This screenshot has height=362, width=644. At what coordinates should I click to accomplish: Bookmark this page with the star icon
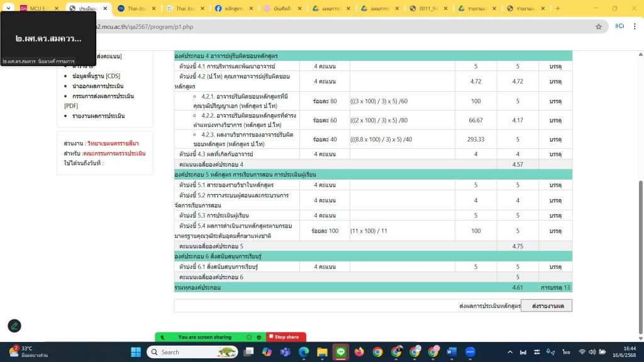(x=599, y=26)
